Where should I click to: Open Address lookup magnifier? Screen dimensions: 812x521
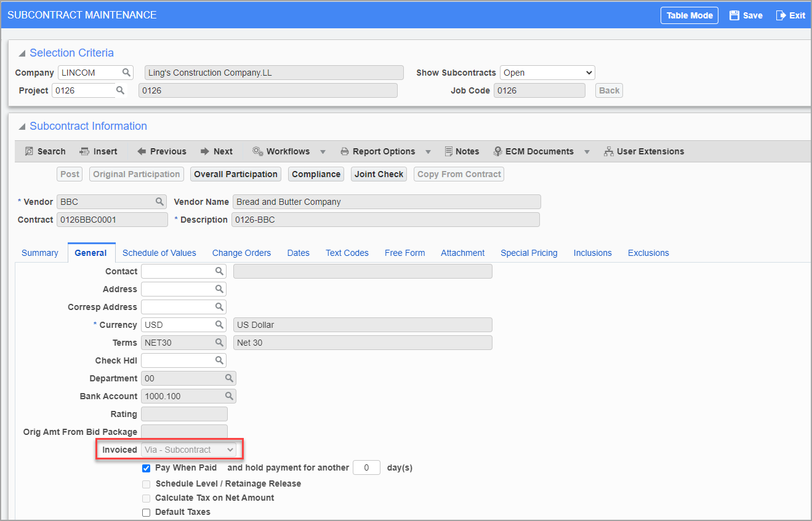click(x=219, y=288)
